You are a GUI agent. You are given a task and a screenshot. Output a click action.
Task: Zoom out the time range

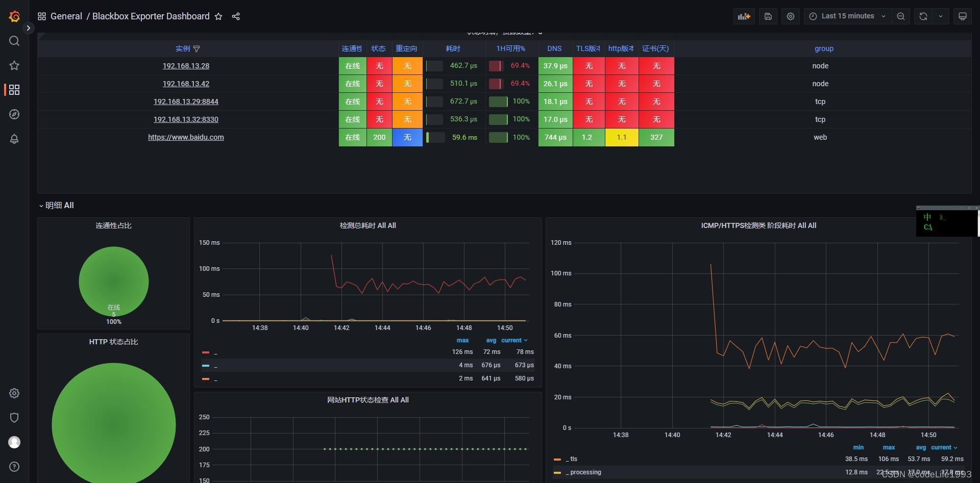pos(901,16)
